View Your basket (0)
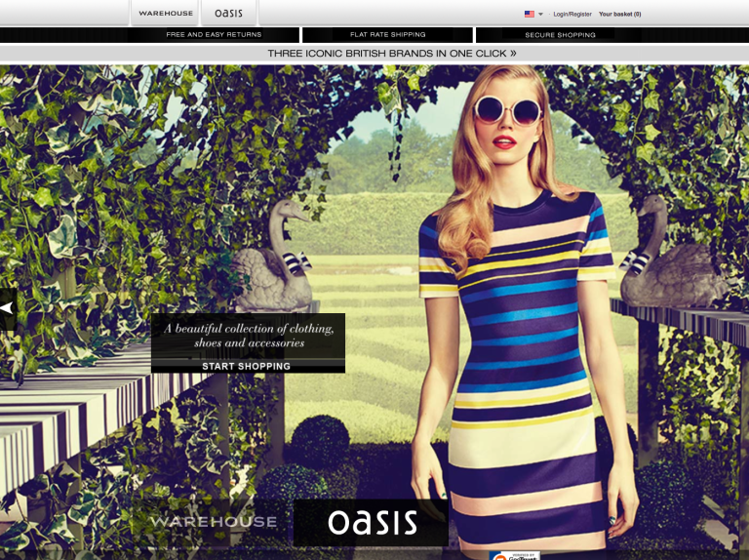The image size is (749, 560). pos(619,14)
